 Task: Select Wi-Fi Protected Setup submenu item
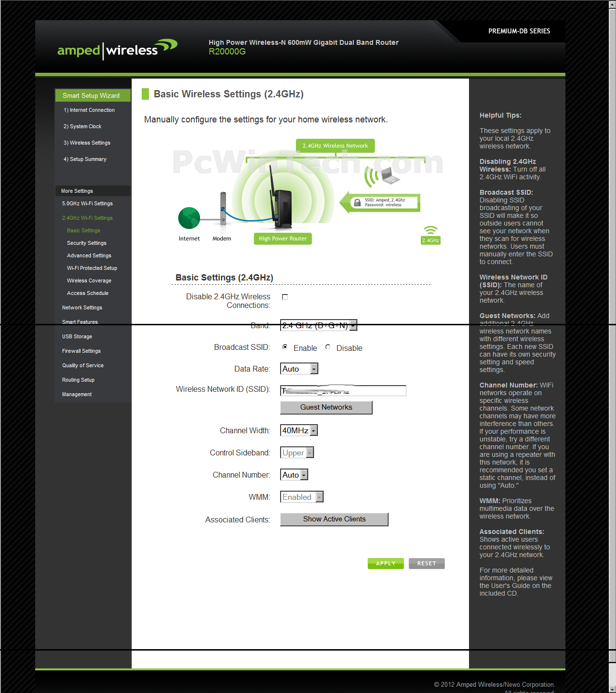[x=92, y=268]
